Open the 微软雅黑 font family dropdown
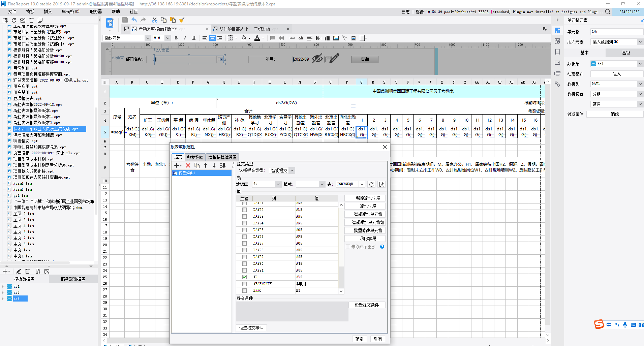The image size is (644, 346). click(148, 38)
